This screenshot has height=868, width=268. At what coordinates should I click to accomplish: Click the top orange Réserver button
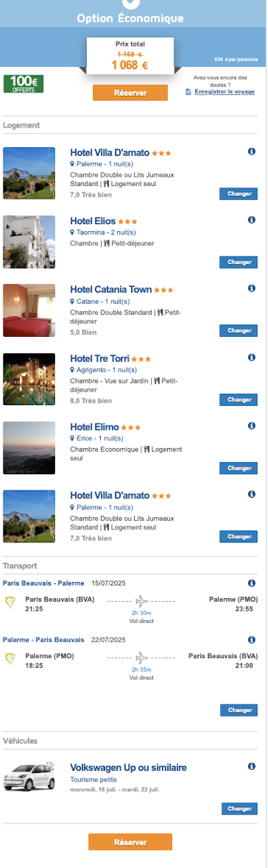coord(130,93)
